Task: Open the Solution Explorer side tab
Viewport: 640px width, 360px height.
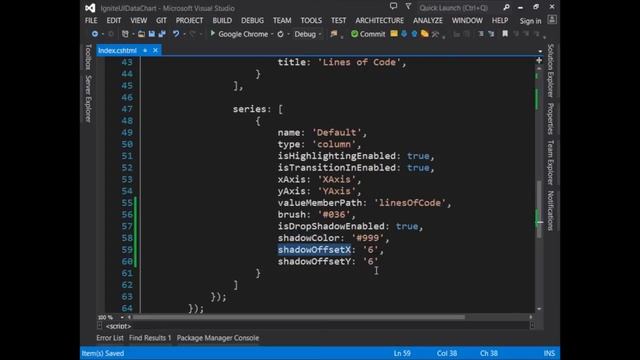Action: [551, 70]
